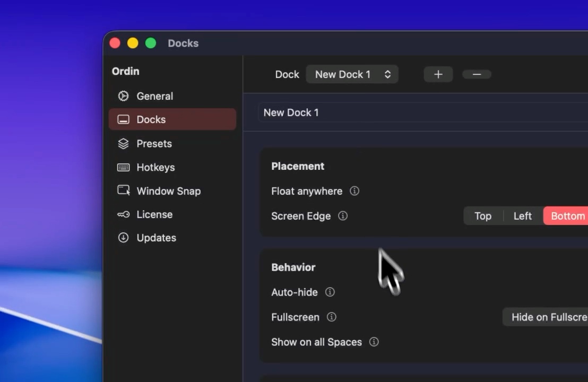Add a new dock with plus button

[x=438, y=74]
